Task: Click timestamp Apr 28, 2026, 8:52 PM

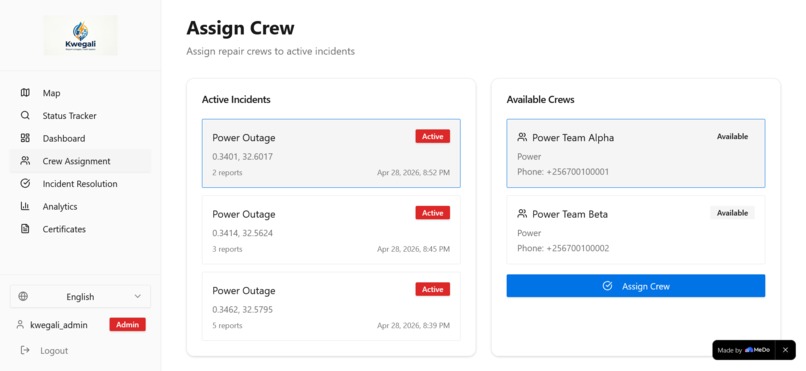Action: [x=413, y=173]
